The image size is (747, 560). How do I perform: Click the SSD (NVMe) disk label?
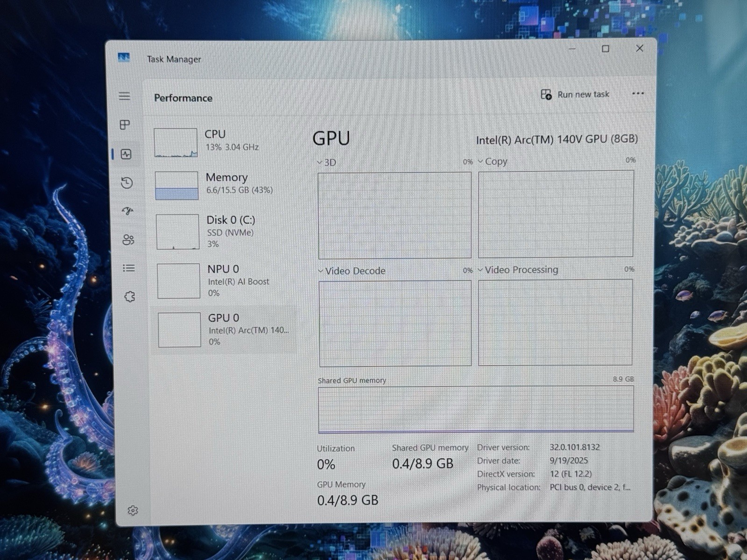[x=230, y=232]
